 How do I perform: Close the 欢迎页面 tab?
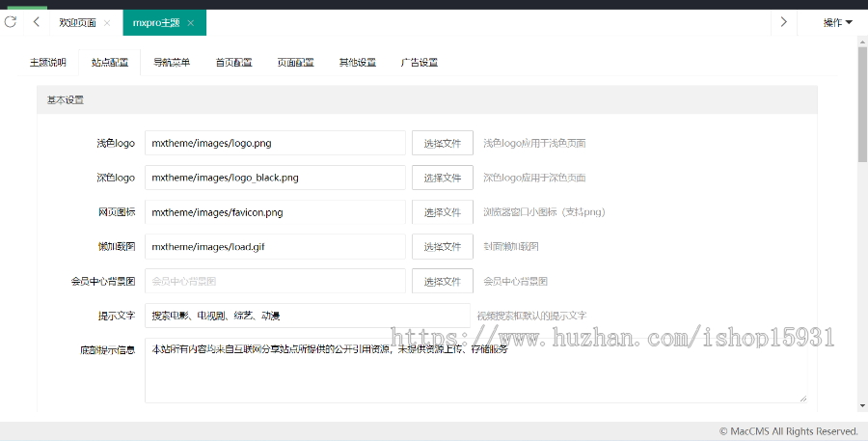[107, 23]
